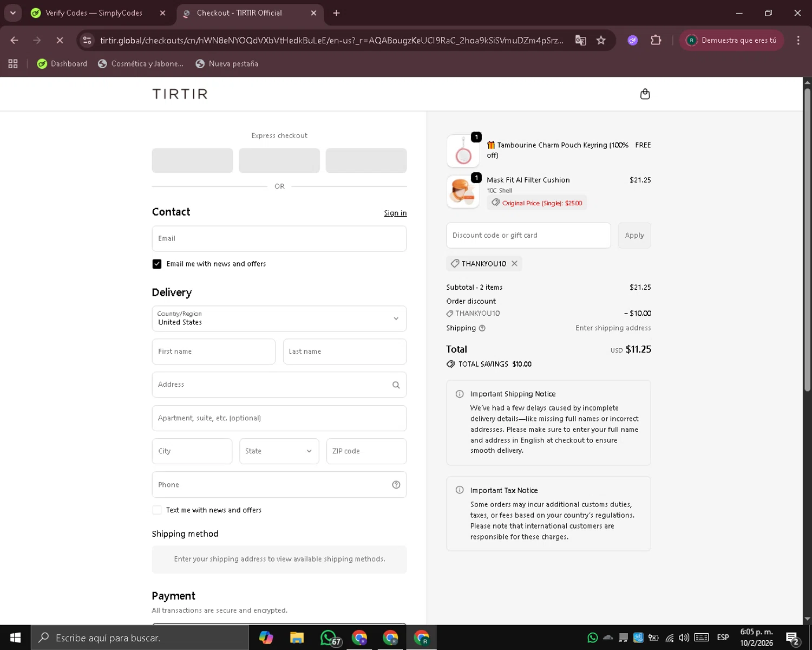Click the third express checkout button
812x650 pixels.
click(366, 160)
